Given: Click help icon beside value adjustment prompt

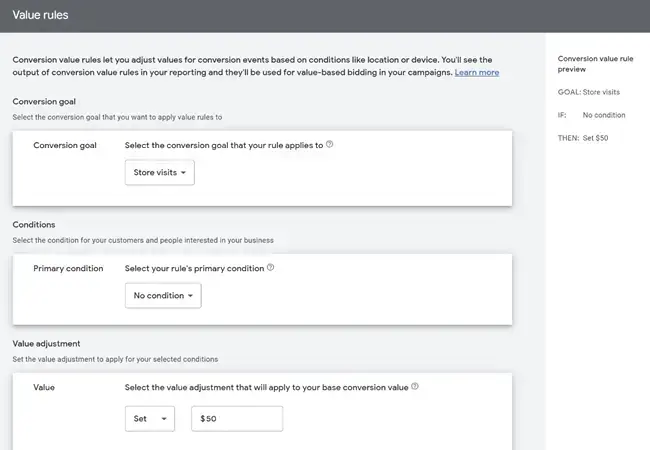Looking at the screenshot, I should [x=415, y=387].
